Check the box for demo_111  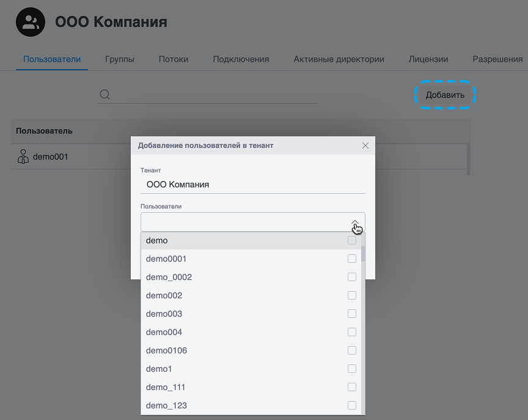(352, 387)
